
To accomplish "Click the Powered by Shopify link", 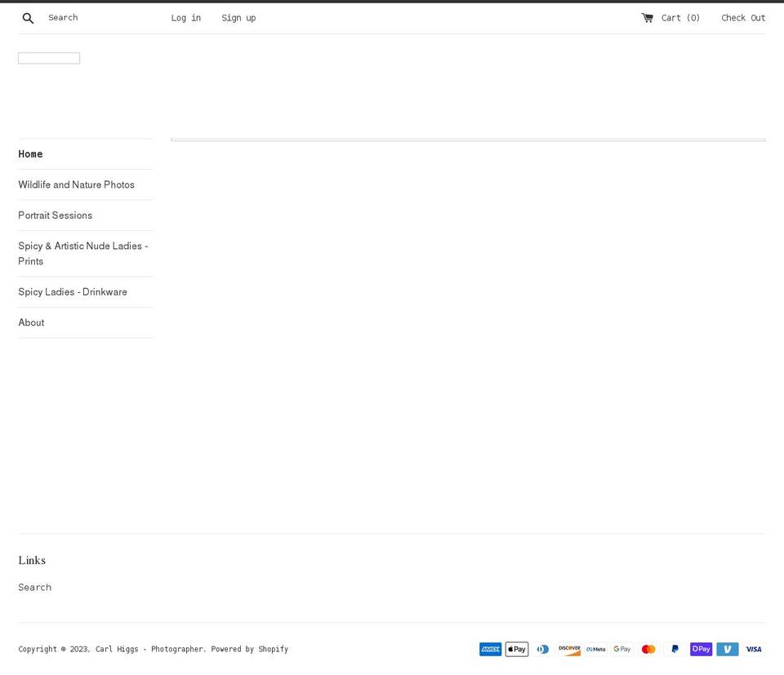I will [x=250, y=649].
